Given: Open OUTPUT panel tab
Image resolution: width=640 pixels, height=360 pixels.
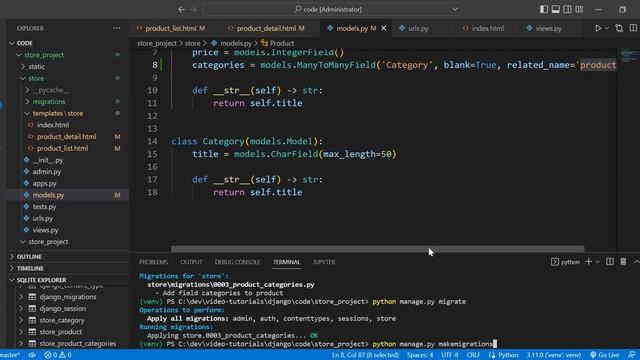Looking at the screenshot, I should pos(191,262).
